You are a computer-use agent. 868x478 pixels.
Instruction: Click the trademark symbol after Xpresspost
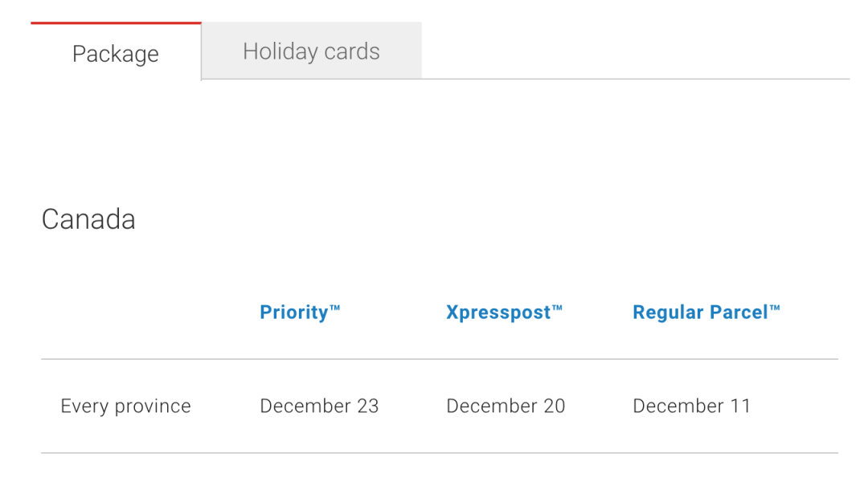point(557,308)
